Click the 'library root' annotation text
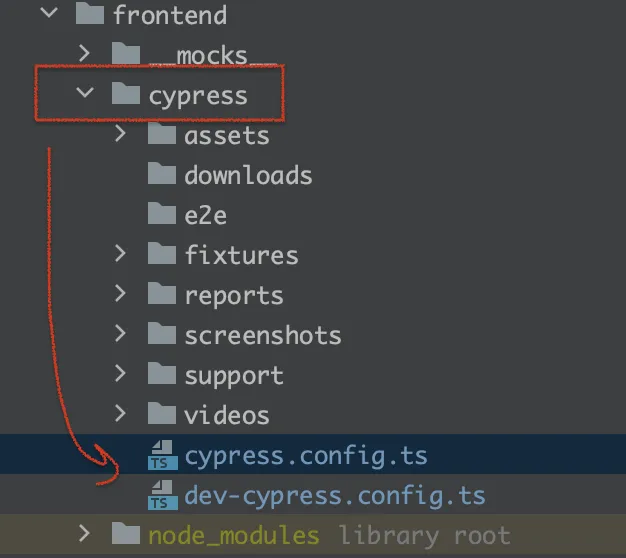626x558 pixels. tap(425, 536)
